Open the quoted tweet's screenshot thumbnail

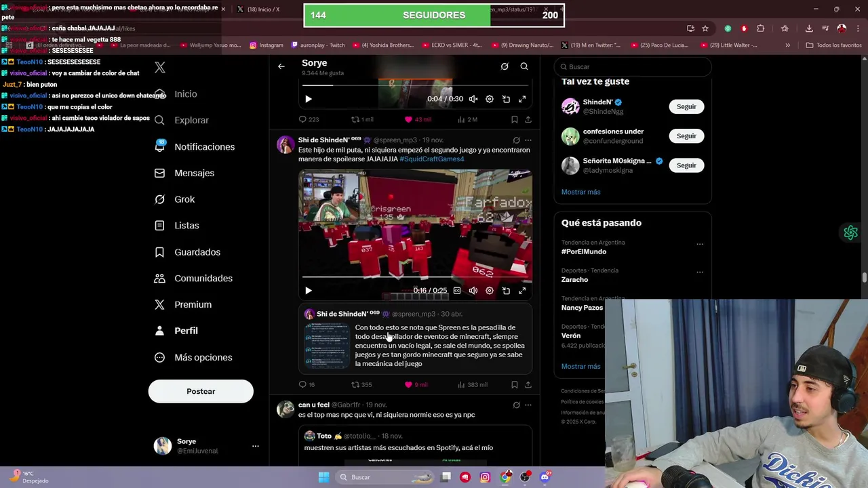(328, 345)
